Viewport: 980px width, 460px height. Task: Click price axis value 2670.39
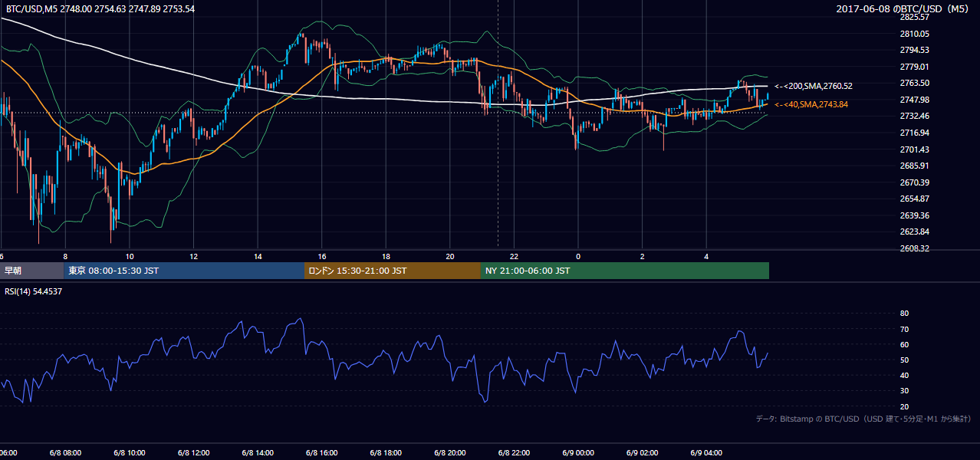coord(915,182)
